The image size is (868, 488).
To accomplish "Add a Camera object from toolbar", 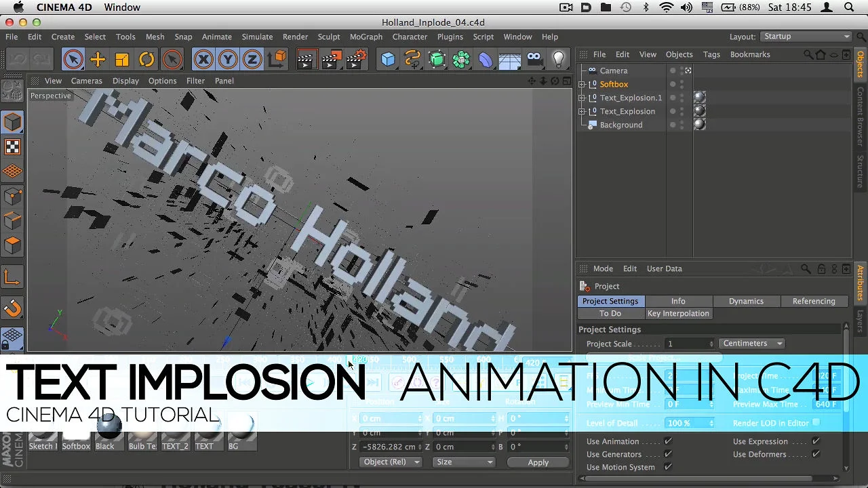I will tap(534, 60).
